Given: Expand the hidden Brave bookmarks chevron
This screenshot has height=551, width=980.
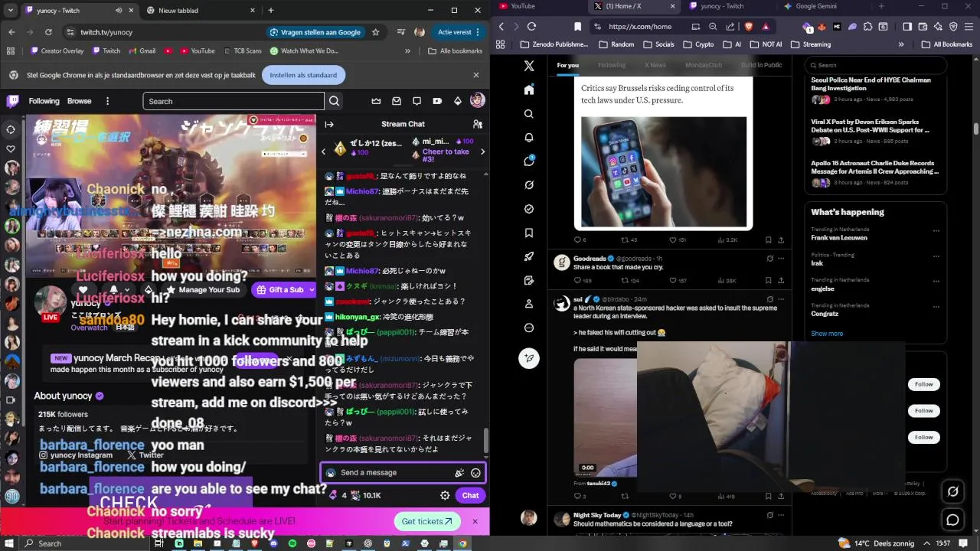Looking at the screenshot, I should [901, 44].
